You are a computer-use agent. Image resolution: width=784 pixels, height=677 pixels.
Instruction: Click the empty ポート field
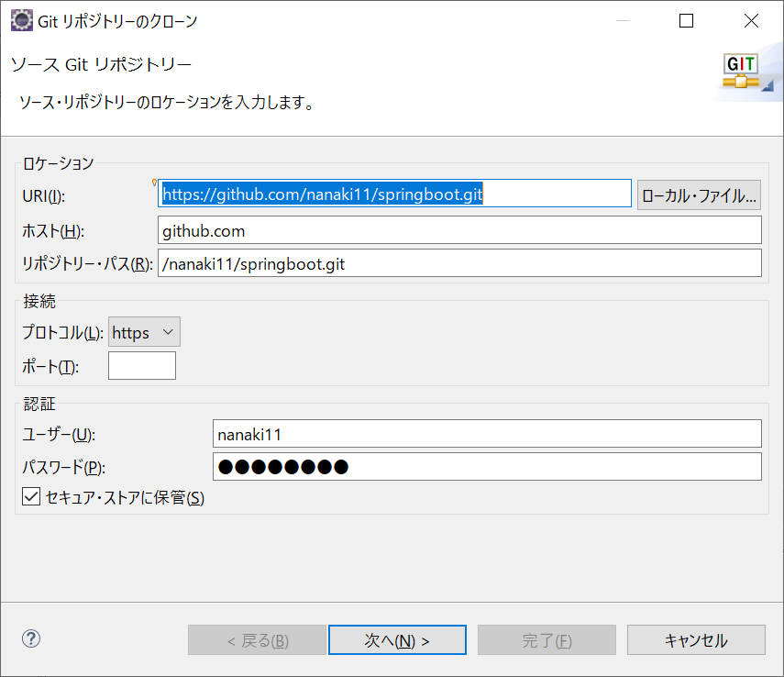click(142, 366)
